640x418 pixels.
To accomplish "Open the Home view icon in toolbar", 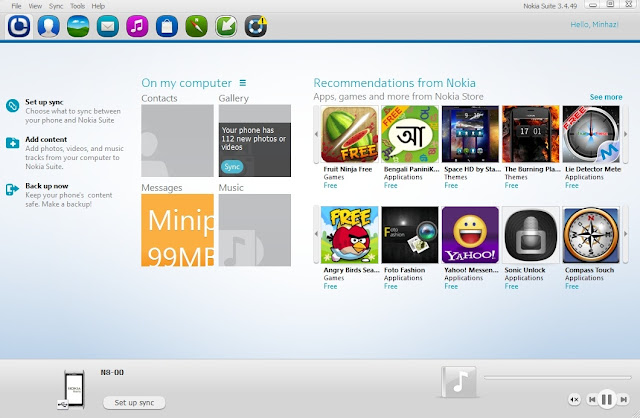I will tap(19, 26).
